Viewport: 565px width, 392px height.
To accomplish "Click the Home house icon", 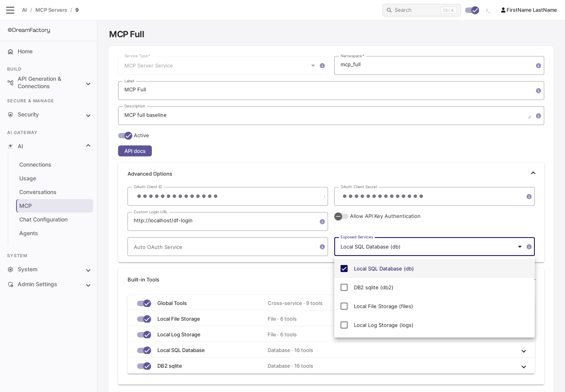I will (x=11, y=51).
